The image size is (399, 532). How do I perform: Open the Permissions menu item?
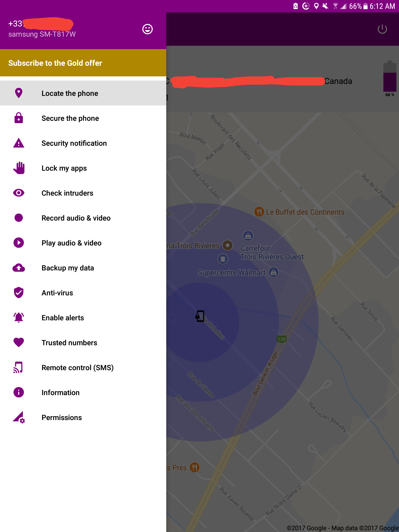(x=83, y=417)
